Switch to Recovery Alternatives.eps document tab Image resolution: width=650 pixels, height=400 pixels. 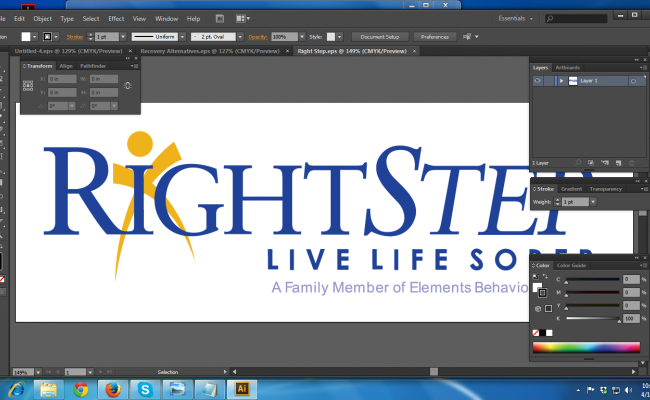pos(210,51)
